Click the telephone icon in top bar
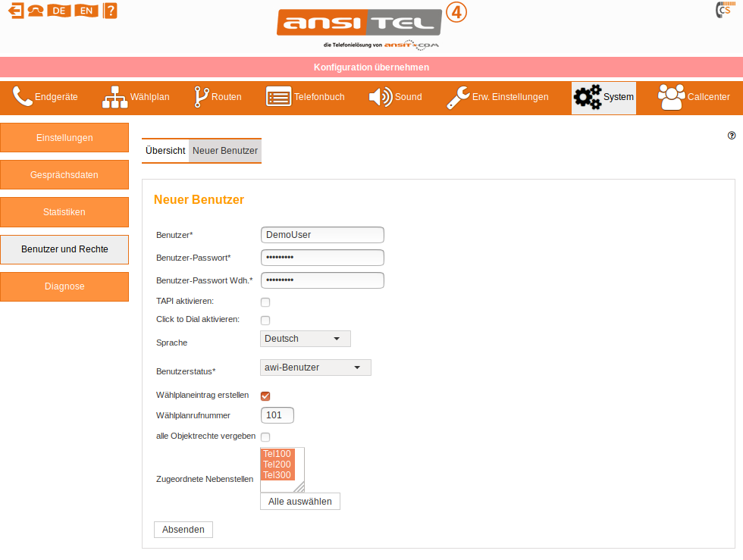 (35, 11)
